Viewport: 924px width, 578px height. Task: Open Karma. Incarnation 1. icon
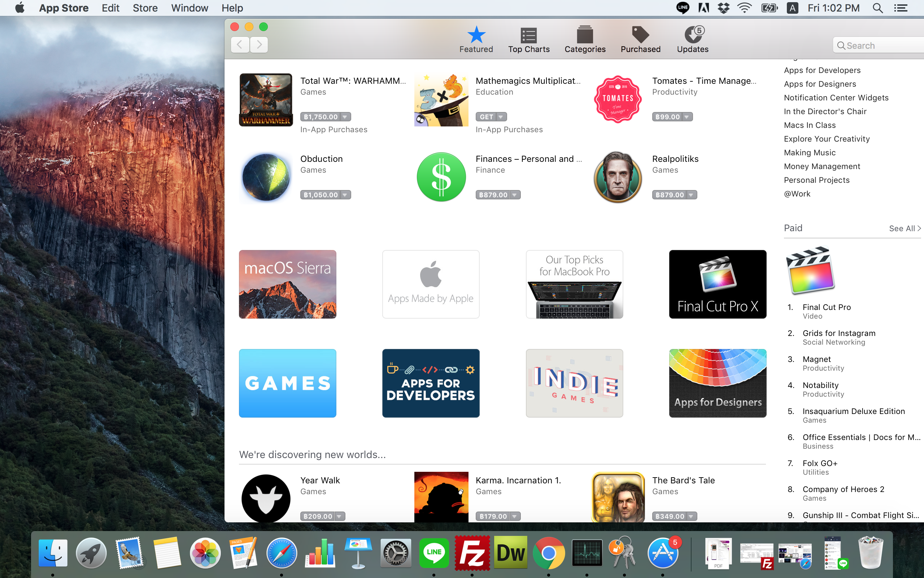(441, 497)
